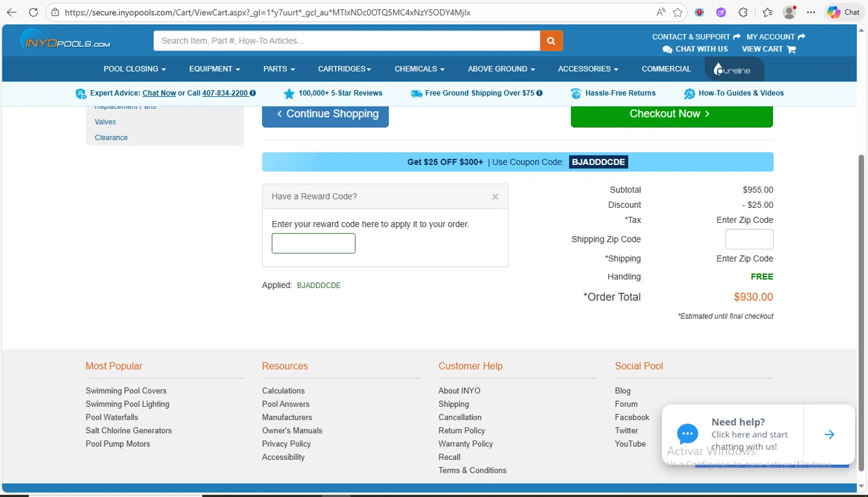
Task: Open Privacy Policy link
Action: click(286, 444)
